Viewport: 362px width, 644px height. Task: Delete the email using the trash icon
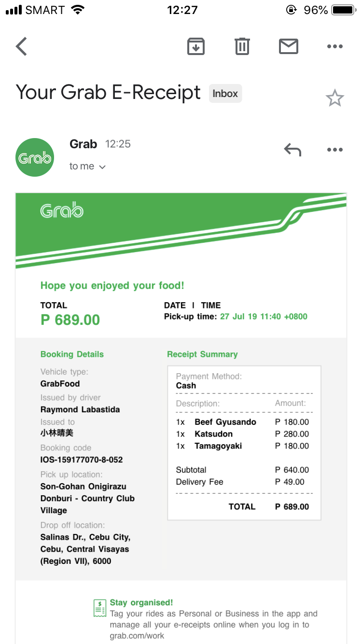[242, 46]
